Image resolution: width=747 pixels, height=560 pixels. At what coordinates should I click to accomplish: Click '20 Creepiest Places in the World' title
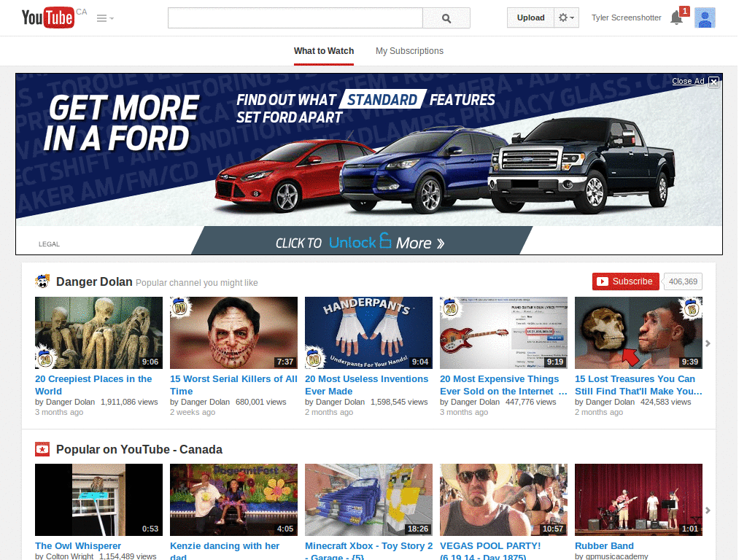(x=93, y=385)
